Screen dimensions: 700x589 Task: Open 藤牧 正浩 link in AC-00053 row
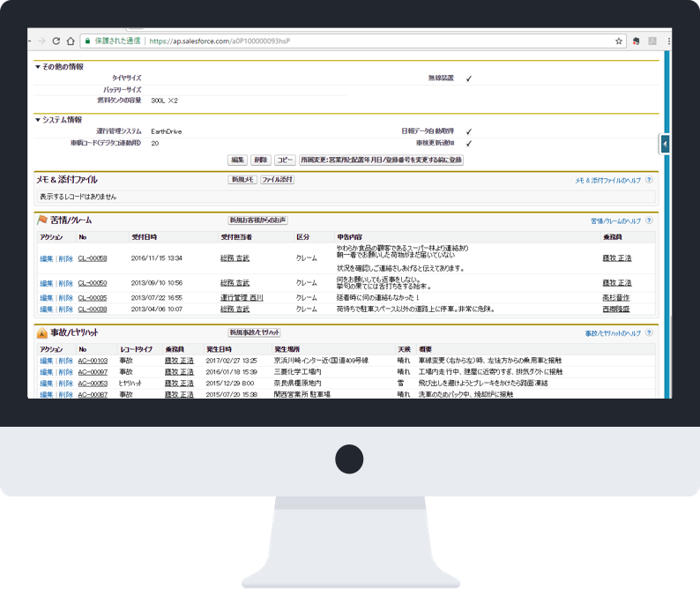[179, 384]
